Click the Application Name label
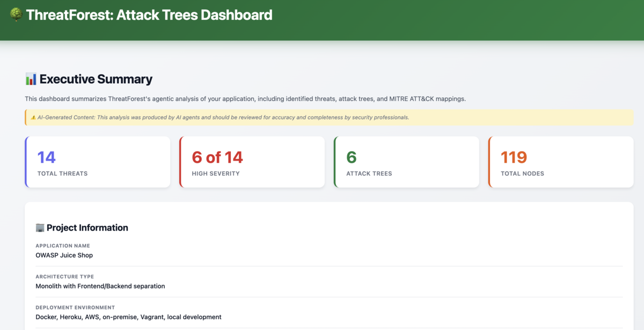The width and height of the screenshot is (644, 330). 63,246
